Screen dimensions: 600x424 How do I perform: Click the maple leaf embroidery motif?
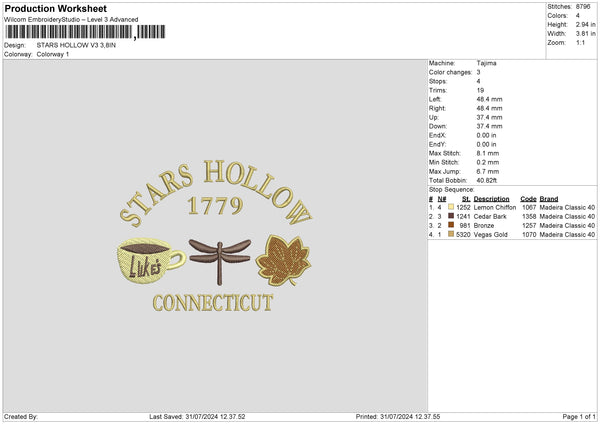tap(284, 260)
